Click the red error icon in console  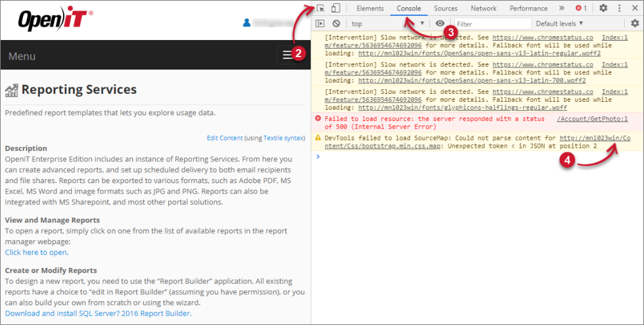tap(318, 119)
